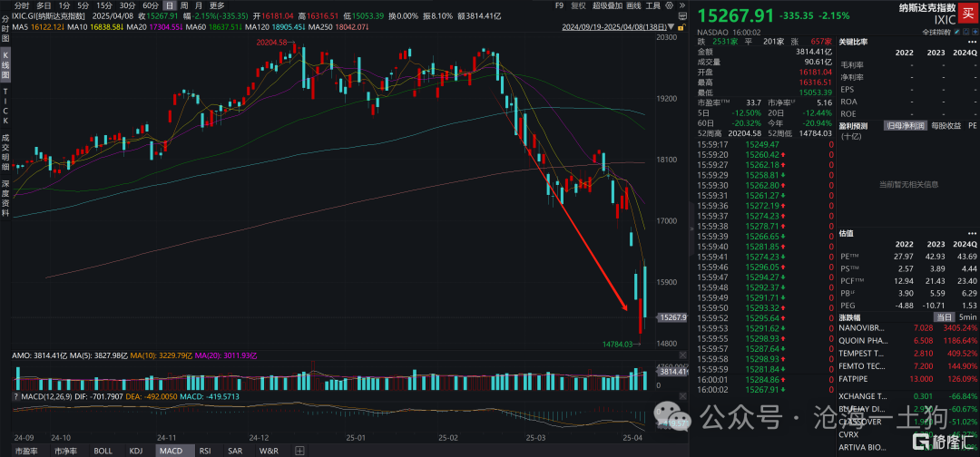Image resolution: width=980 pixels, height=457 pixels.
Task: Select the 15分 interval
Action: (103, 5)
